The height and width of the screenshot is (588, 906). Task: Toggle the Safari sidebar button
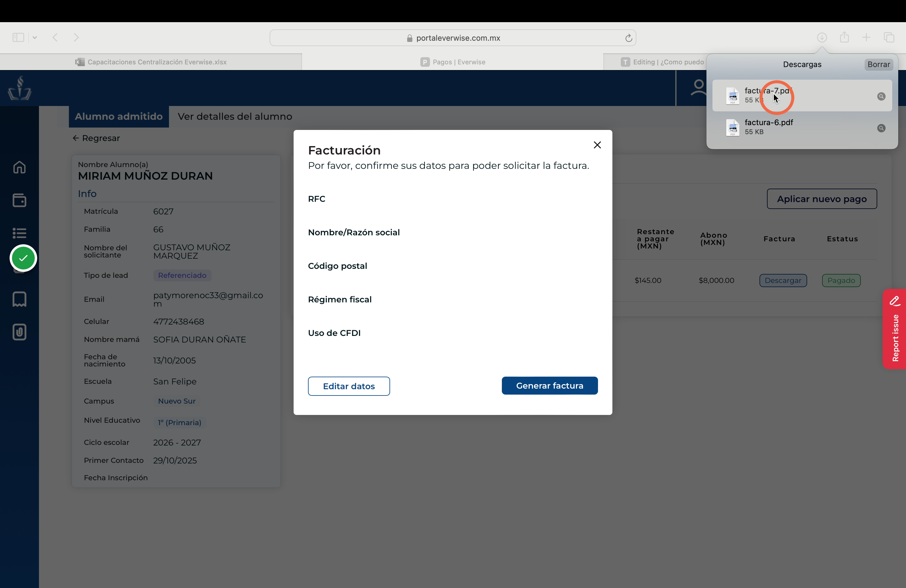point(18,37)
